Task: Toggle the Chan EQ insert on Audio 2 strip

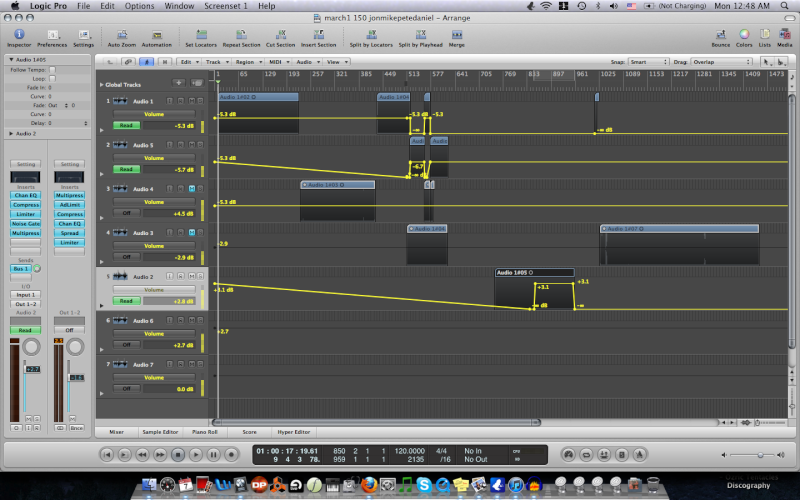Action: 26,195
